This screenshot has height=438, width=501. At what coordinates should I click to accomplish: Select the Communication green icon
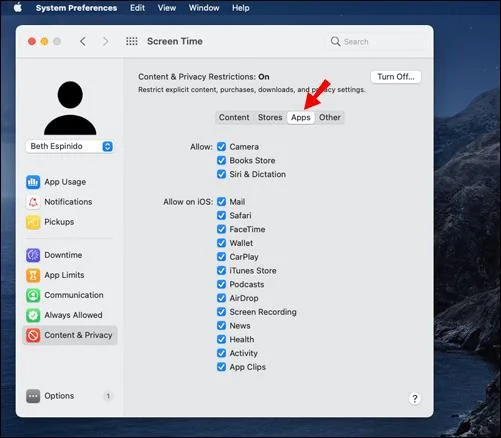pyautogui.click(x=33, y=295)
